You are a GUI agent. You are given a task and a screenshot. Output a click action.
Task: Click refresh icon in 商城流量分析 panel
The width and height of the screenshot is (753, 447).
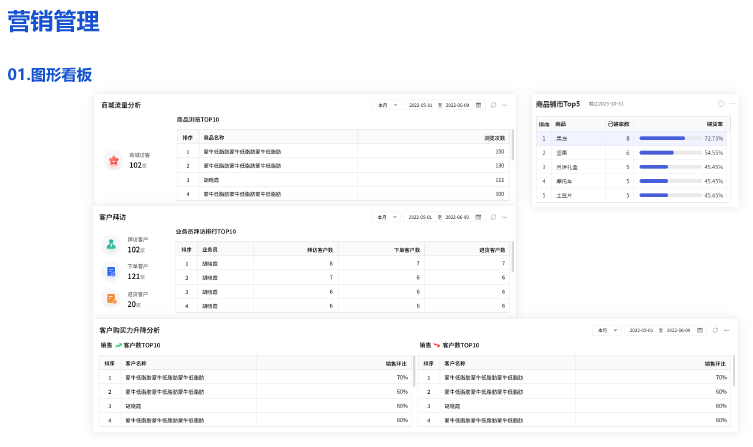coord(493,105)
